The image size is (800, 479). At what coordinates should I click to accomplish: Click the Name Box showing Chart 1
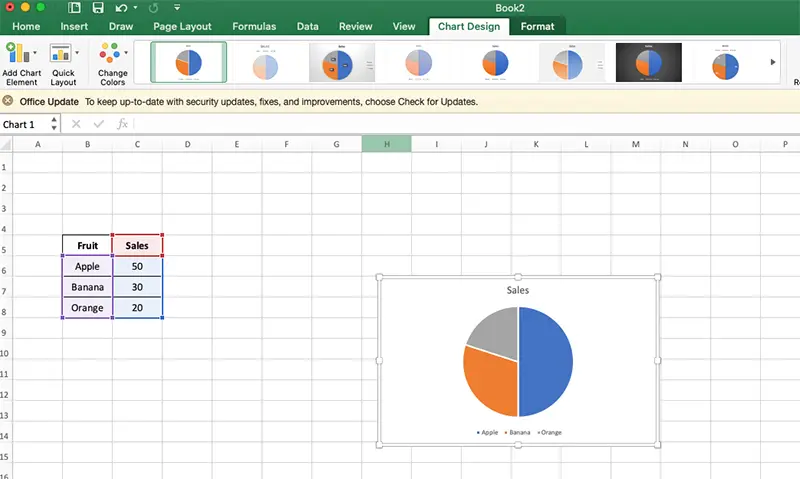(x=24, y=124)
